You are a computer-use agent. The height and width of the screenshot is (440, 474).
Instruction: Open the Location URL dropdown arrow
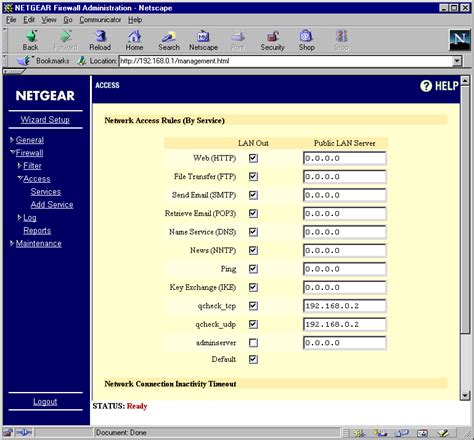point(457,61)
